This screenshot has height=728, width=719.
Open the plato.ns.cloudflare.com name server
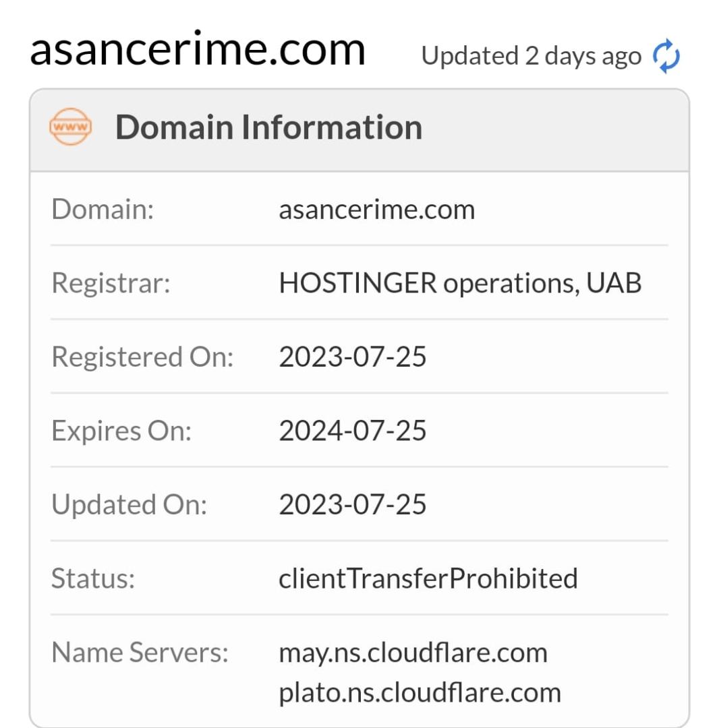(x=420, y=692)
